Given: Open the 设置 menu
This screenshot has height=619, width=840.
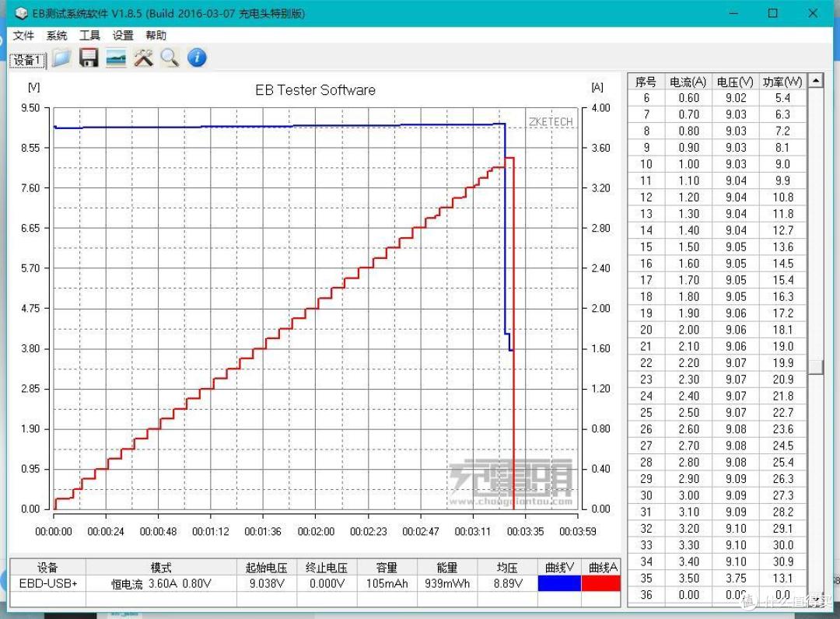Looking at the screenshot, I should (123, 35).
